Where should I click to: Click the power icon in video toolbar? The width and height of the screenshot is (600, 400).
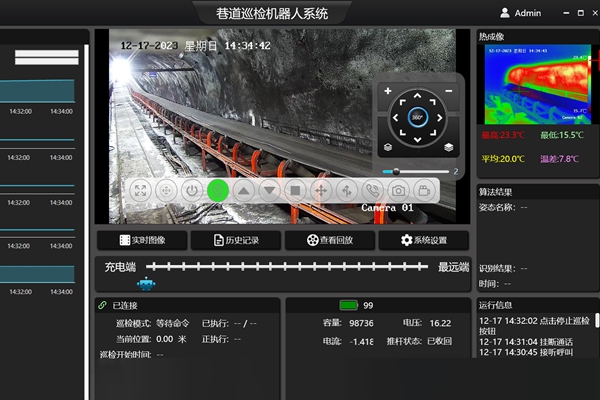click(x=192, y=190)
